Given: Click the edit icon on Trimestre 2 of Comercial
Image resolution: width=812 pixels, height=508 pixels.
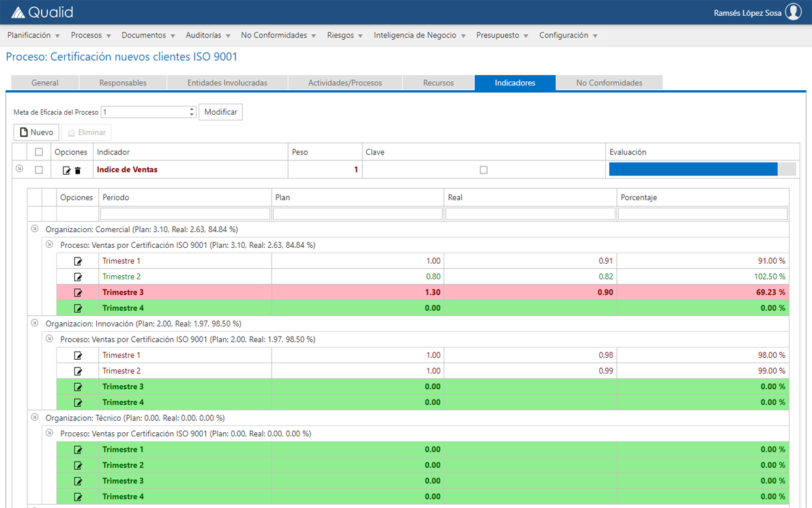Looking at the screenshot, I should pos(78,276).
